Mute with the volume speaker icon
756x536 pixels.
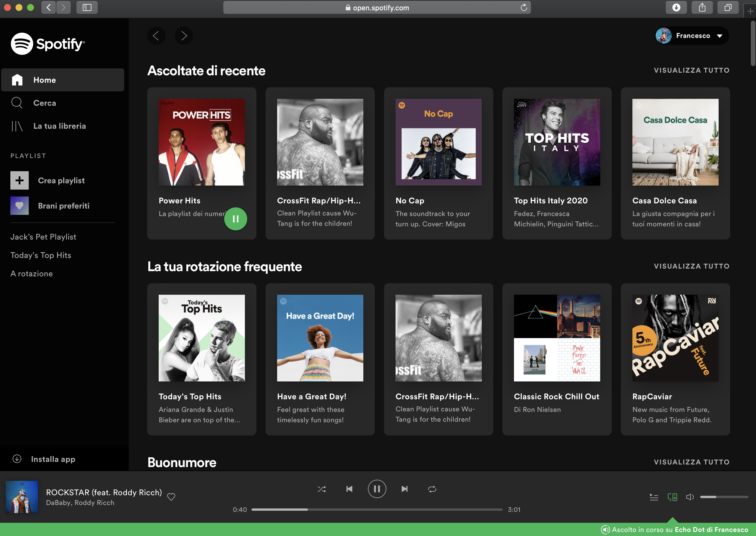[x=690, y=497]
